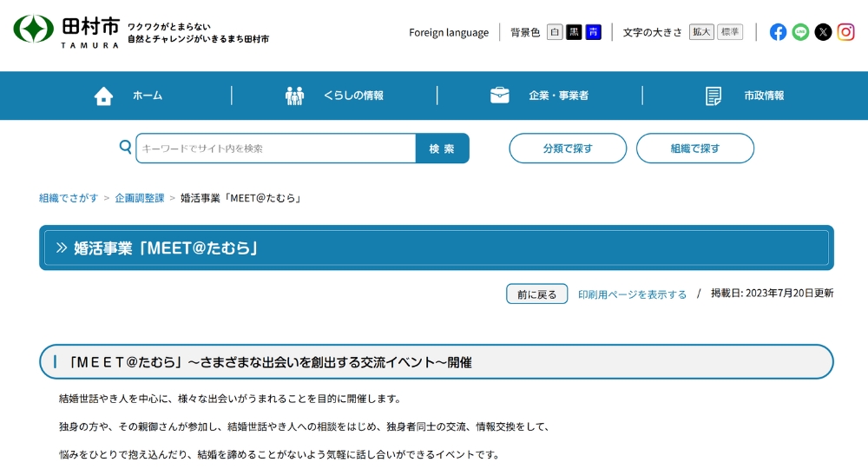The height and width of the screenshot is (469, 868).
Task: Enlarge text size with 拡大 button
Action: point(701,32)
